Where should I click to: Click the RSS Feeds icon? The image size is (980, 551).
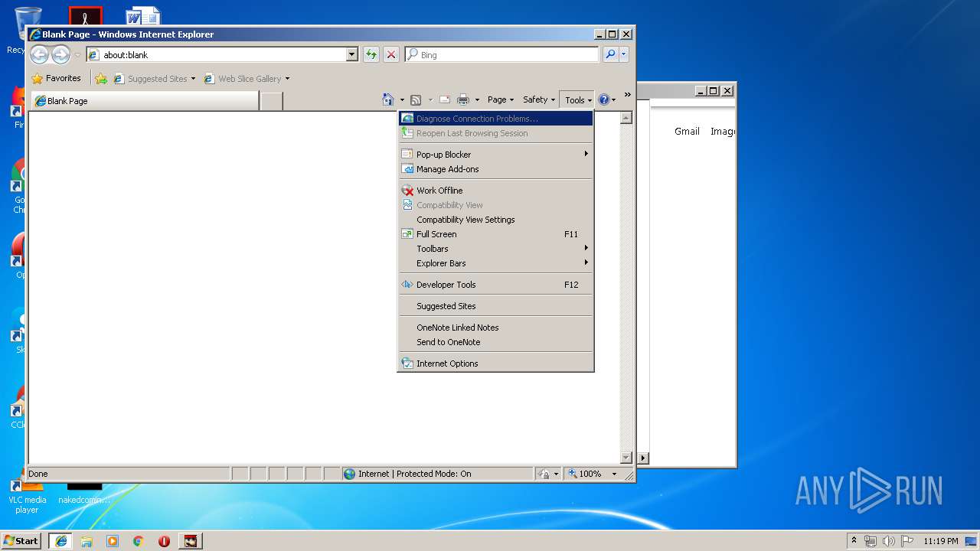tap(416, 99)
